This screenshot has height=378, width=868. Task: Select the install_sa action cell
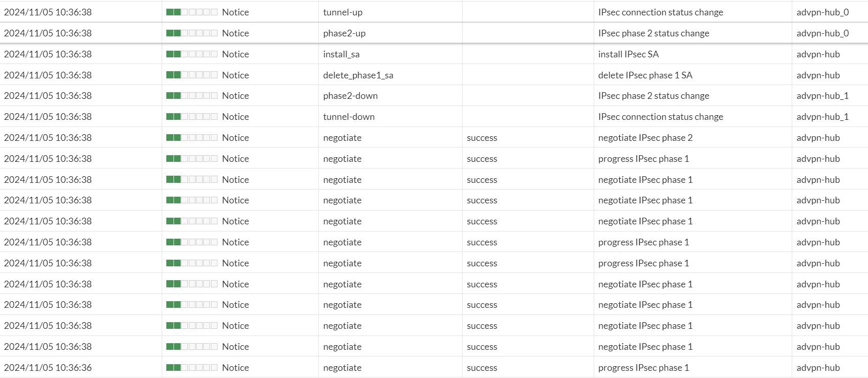pos(390,54)
